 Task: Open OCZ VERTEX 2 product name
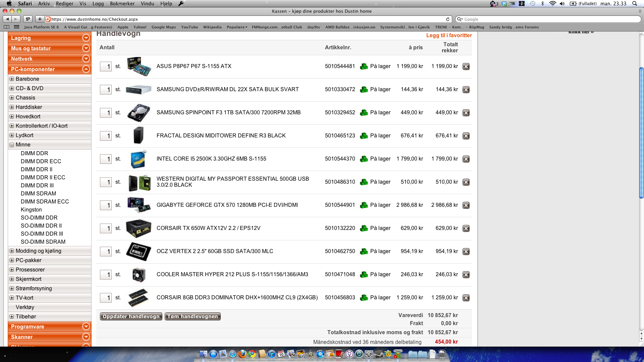[215, 251]
